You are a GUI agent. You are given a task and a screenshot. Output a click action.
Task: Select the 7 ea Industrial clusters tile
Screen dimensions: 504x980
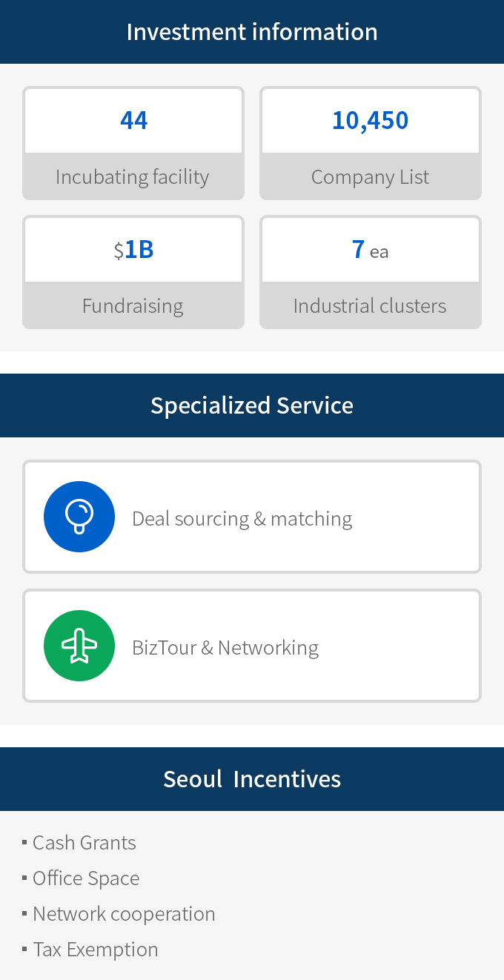click(x=371, y=272)
